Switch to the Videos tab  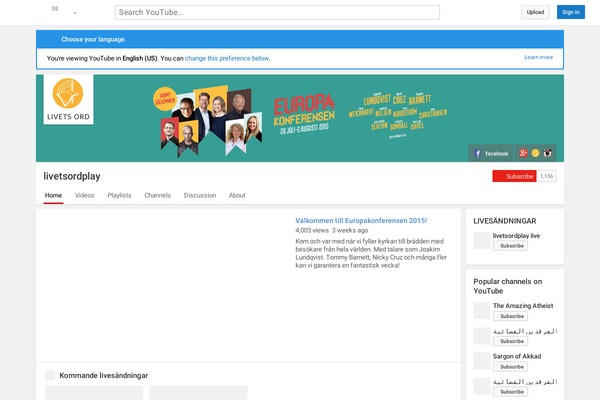[x=85, y=195]
